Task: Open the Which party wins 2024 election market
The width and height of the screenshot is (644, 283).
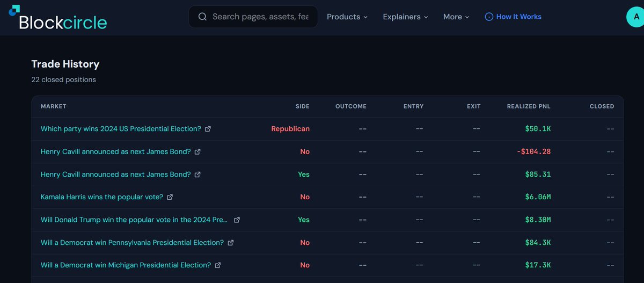Action: (x=121, y=129)
